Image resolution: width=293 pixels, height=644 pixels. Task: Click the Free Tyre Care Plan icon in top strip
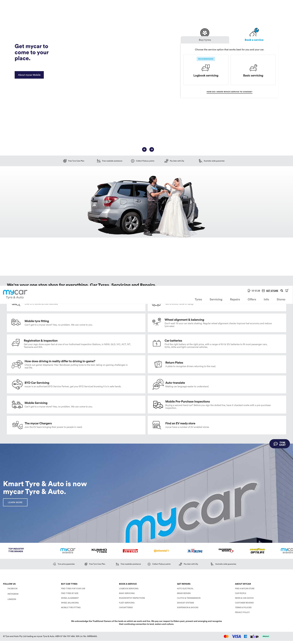click(65, 161)
